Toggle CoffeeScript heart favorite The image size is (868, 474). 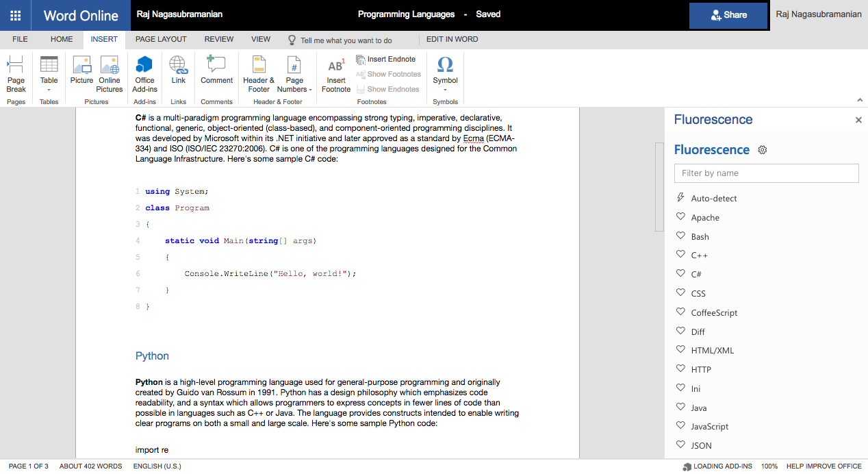(x=680, y=312)
